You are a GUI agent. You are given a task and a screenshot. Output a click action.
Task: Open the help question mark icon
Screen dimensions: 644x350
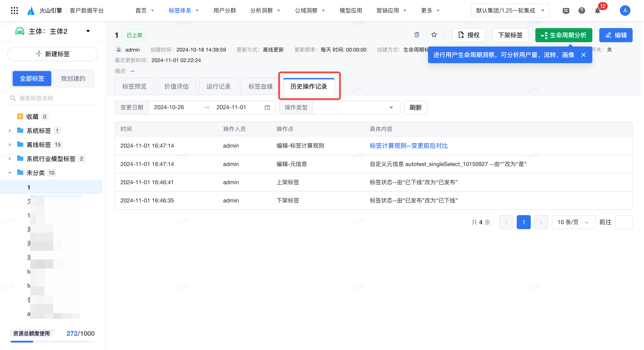point(582,11)
